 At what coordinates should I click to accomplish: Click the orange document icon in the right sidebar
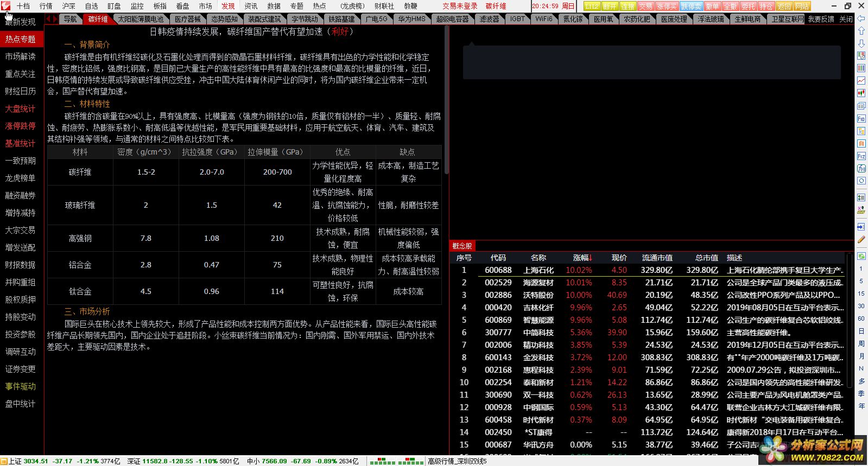click(861, 143)
